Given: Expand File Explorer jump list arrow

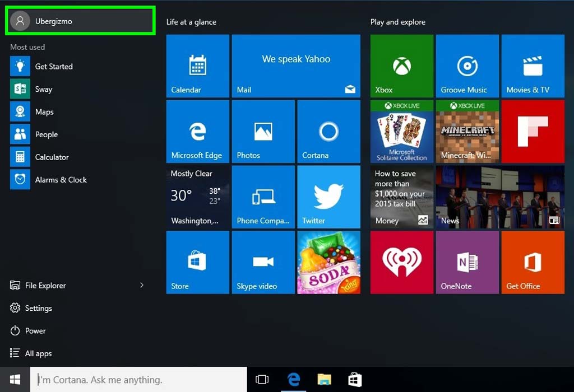Looking at the screenshot, I should pyautogui.click(x=142, y=286).
